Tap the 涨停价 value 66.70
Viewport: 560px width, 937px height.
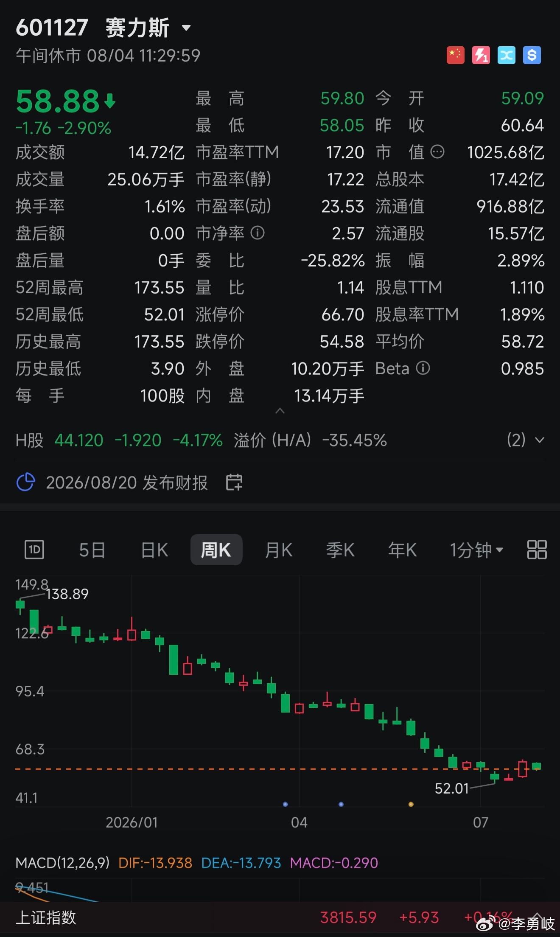[x=343, y=315]
